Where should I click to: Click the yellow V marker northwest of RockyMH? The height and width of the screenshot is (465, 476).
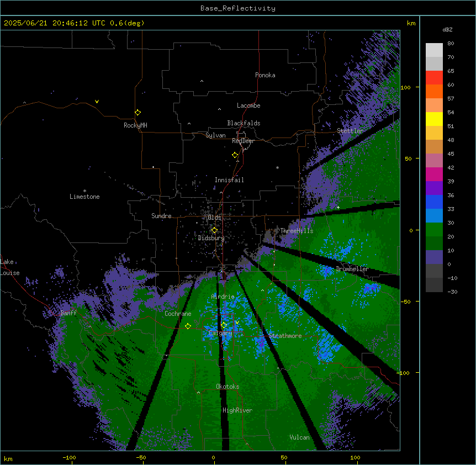[97, 102]
